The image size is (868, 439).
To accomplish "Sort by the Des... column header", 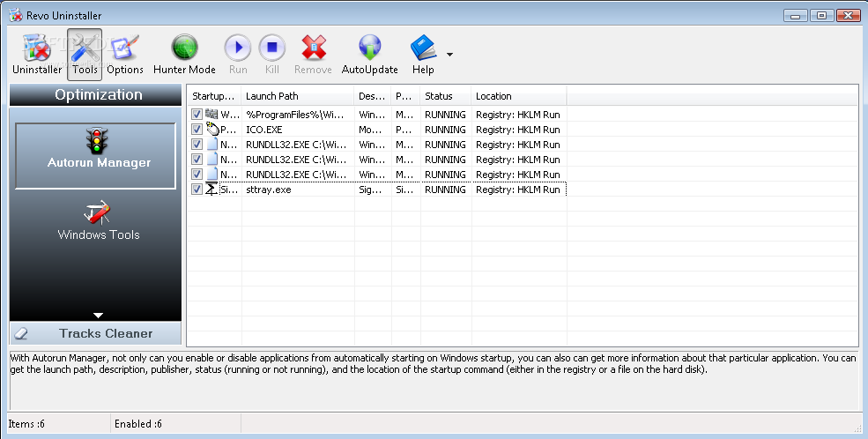I will (x=372, y=96).
